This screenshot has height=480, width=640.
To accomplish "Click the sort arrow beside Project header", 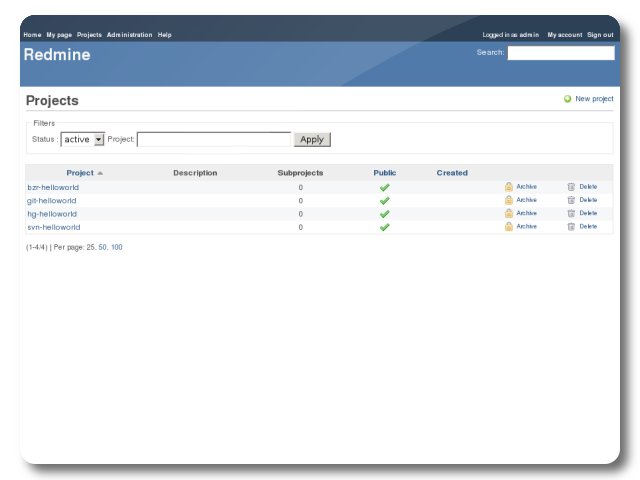I will 100,173.
